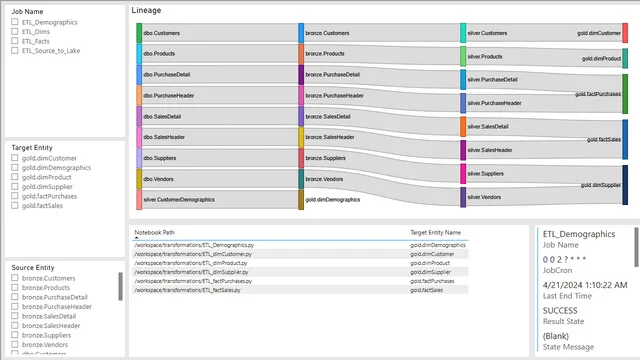Select the gold.dimDemographics brown node
The image size is (640, 360).
[x=301, y=200]
